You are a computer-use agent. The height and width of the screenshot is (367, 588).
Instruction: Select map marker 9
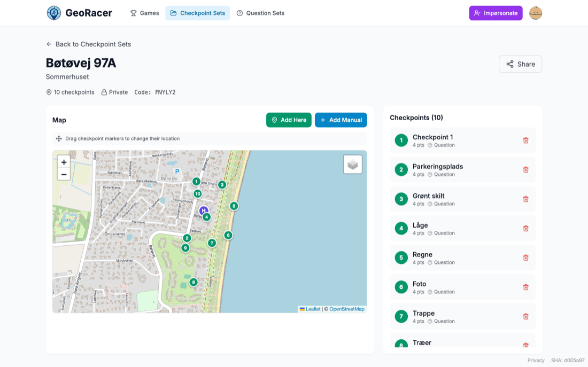pos(185,248)
